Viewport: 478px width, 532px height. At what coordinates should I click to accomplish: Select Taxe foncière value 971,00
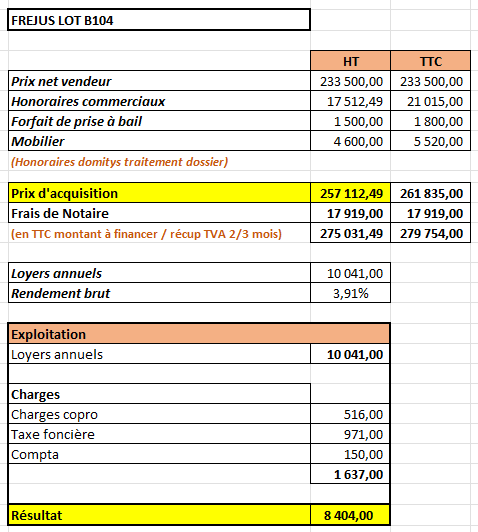click(x=350, y=434)
